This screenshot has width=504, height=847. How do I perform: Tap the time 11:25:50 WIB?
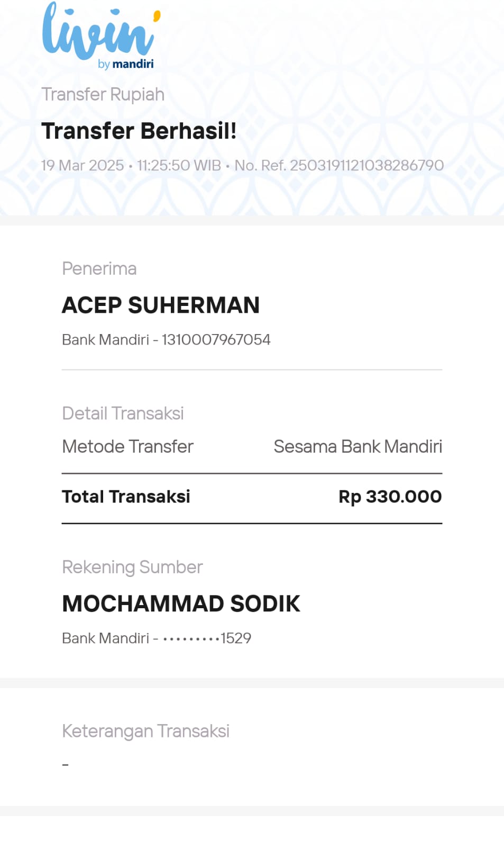click(x=179, y=165)
